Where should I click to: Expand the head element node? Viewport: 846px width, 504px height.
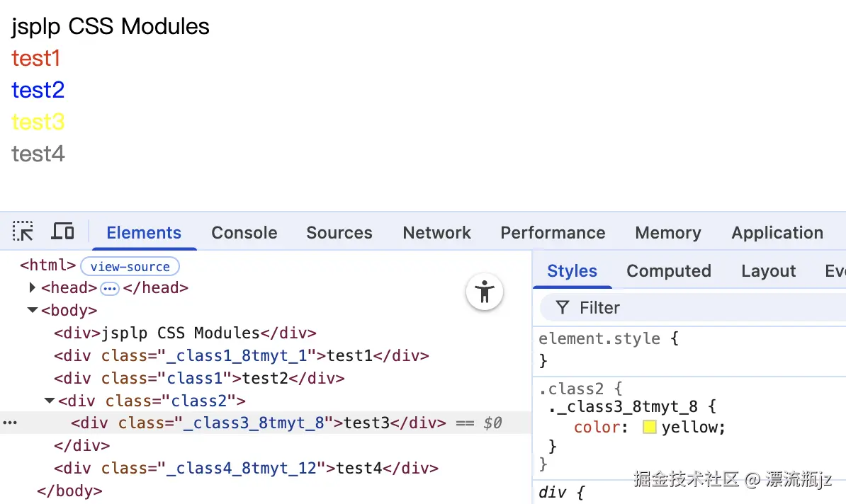pos(32,288)
